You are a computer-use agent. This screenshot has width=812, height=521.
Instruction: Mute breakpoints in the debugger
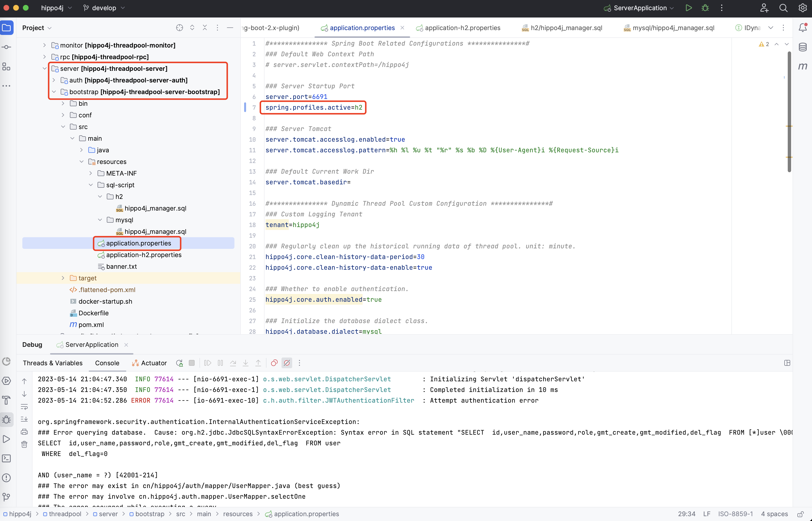coord(287,363)
